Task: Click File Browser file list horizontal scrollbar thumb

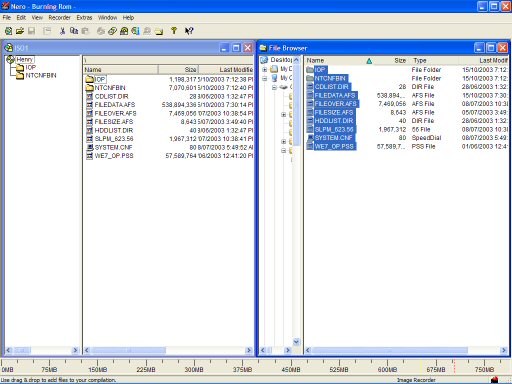Action: point(390,350)
